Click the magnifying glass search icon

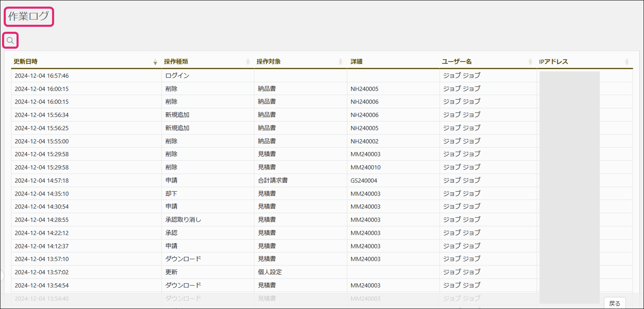click(x=10, y=40)
